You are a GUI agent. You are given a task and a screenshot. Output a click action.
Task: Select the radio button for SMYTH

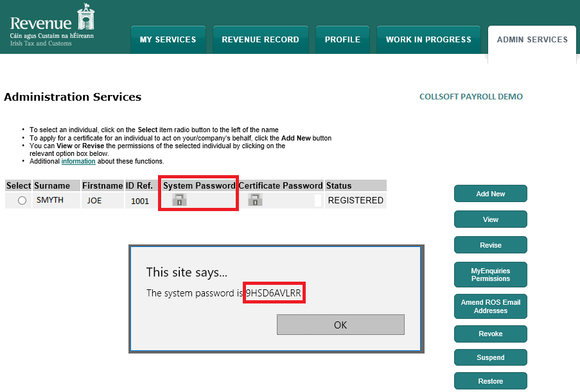22,201
